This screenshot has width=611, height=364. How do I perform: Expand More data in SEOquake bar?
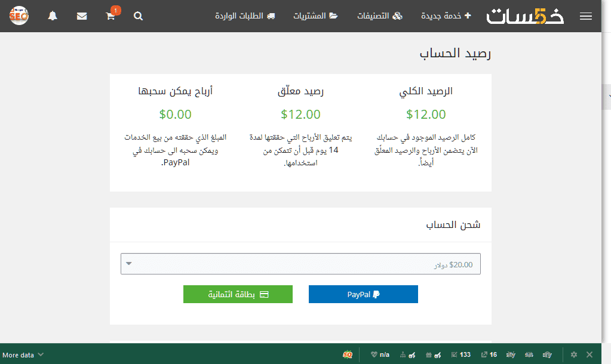[x=23, y=355]
